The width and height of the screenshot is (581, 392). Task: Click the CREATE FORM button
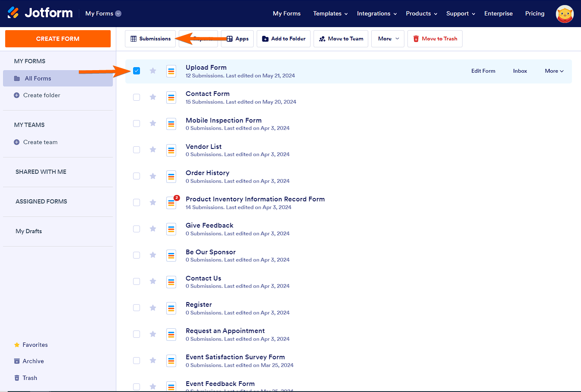(58, 39)
